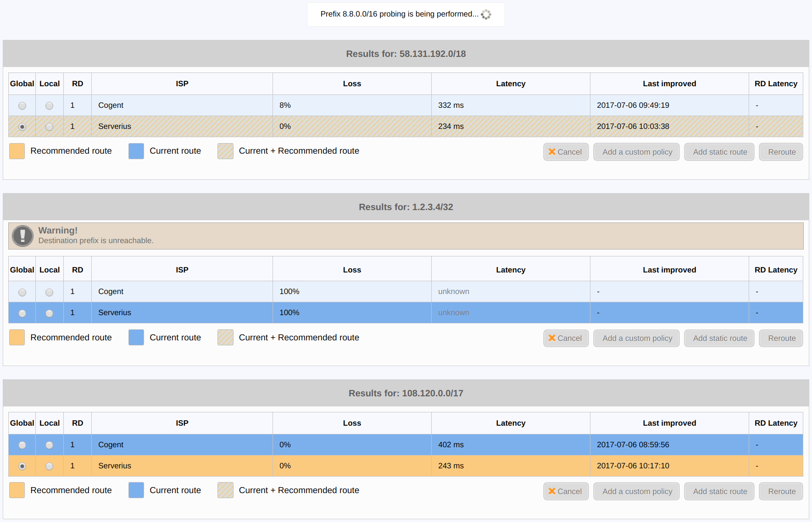Click Recommended route orange swatch under 108.120.0.0/17

point(17,490)
